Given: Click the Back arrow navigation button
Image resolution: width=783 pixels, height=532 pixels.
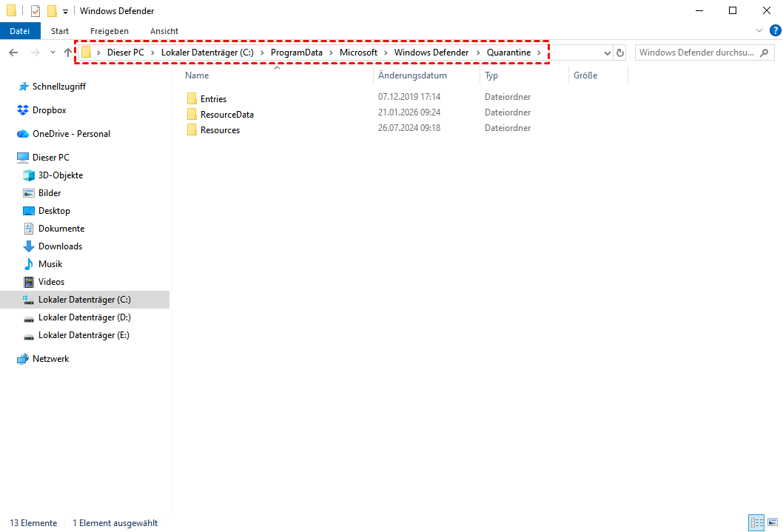Looking at the screenshot, I should coord(13,53).
